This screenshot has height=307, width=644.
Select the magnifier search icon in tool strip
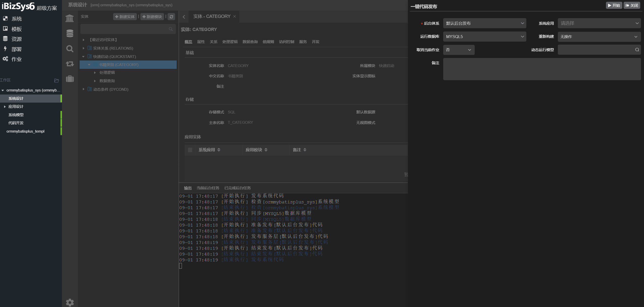[70, 49]
